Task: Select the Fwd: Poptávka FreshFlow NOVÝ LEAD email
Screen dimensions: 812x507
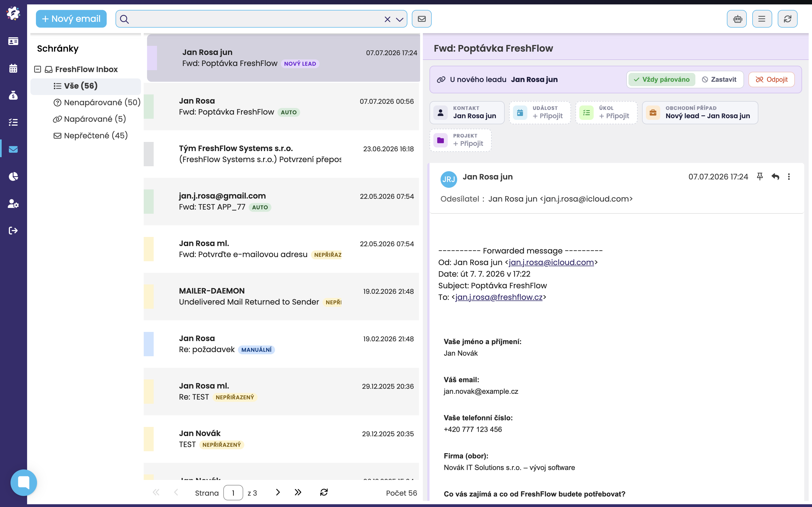Action: [284, 58]
